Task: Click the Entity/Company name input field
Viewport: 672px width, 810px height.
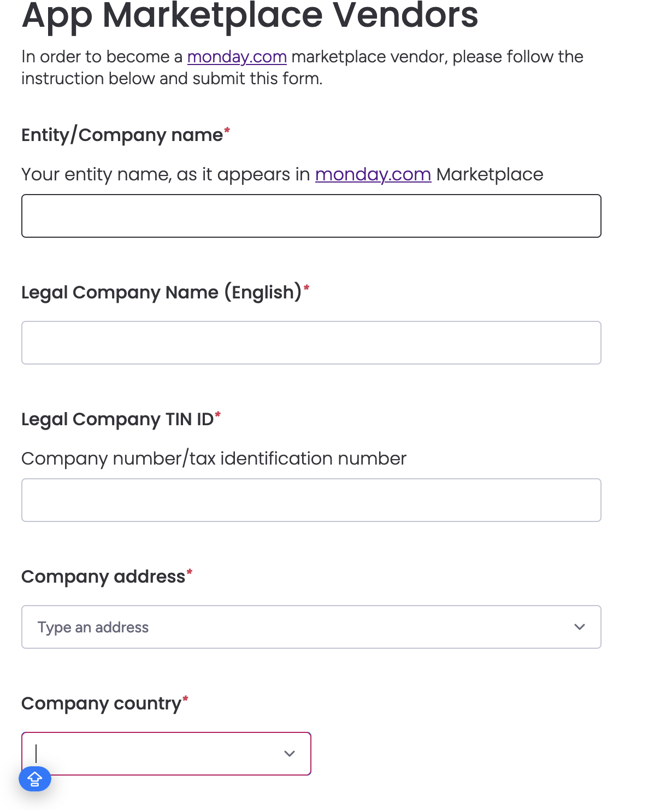Action: point(311,216)
